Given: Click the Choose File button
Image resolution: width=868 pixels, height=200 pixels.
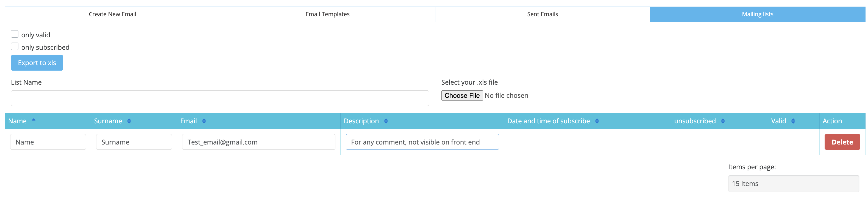Looking at the screenshot, I should pos(462,95).
